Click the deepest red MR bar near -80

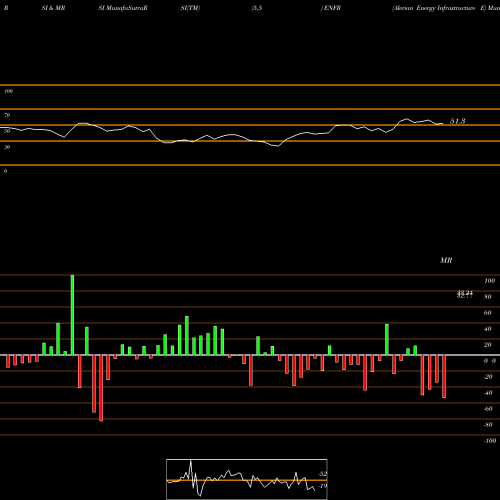(101, 388)
